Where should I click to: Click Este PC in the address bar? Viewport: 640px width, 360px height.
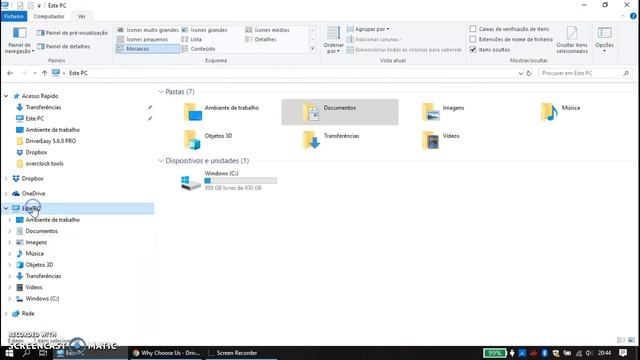(78, 73)
